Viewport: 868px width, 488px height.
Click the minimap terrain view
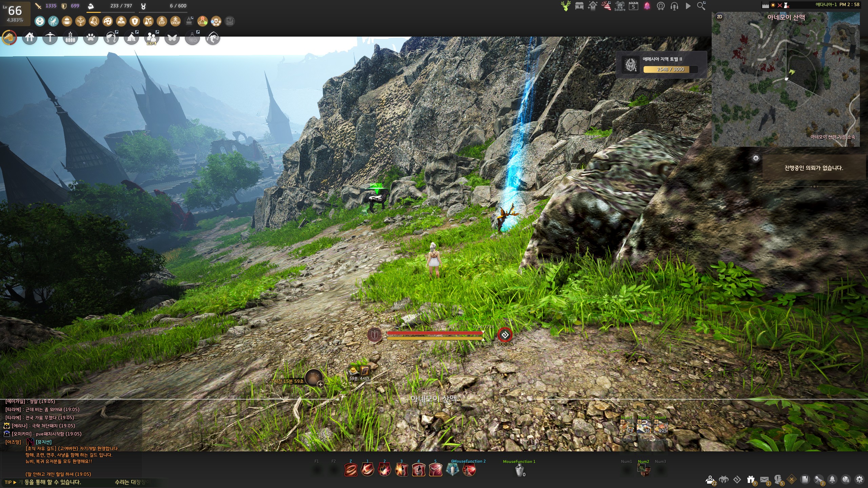[786, 80]
